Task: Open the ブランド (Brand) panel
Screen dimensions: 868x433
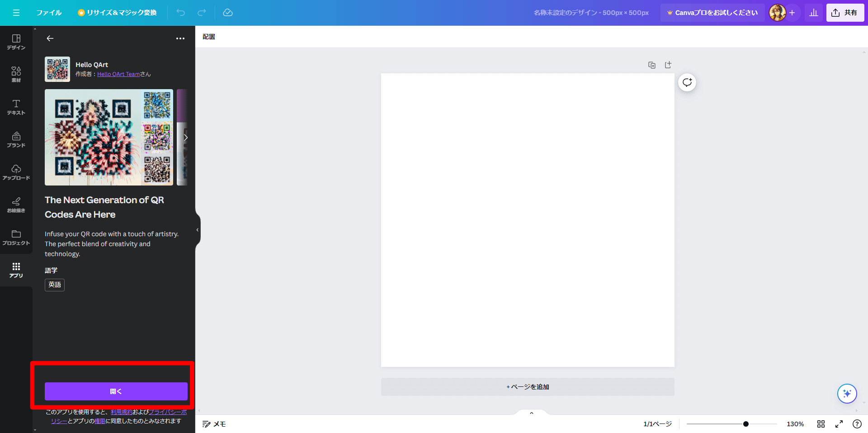Action: click(16, 139)
